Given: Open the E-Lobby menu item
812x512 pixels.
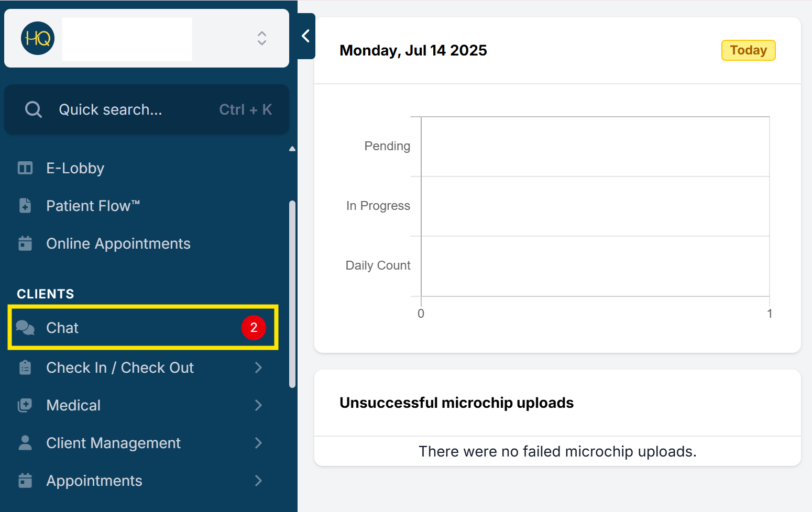Looking at the screenshot, I should click(x=75, y=168).
